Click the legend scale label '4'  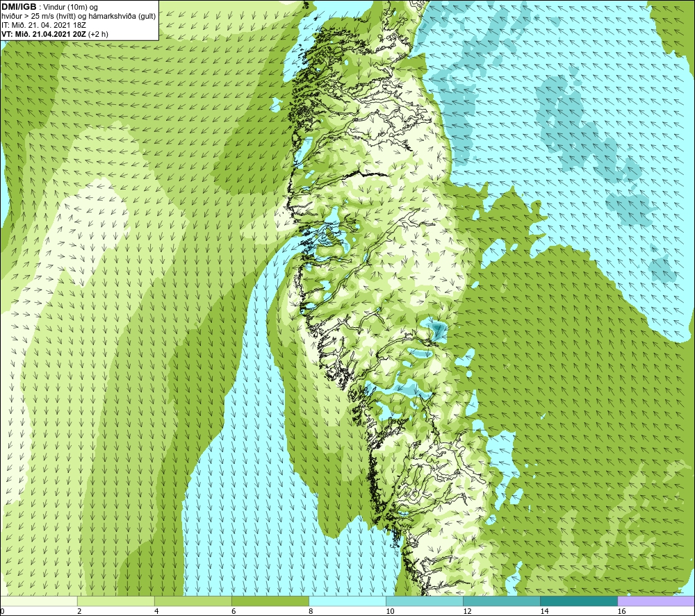[156, 611]
